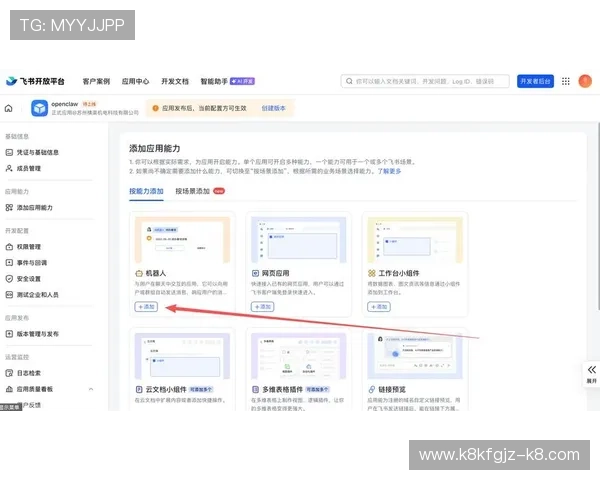Click the openclaw app cube icon
Viewport: 600px width, 480px height.
click(39, 108)
